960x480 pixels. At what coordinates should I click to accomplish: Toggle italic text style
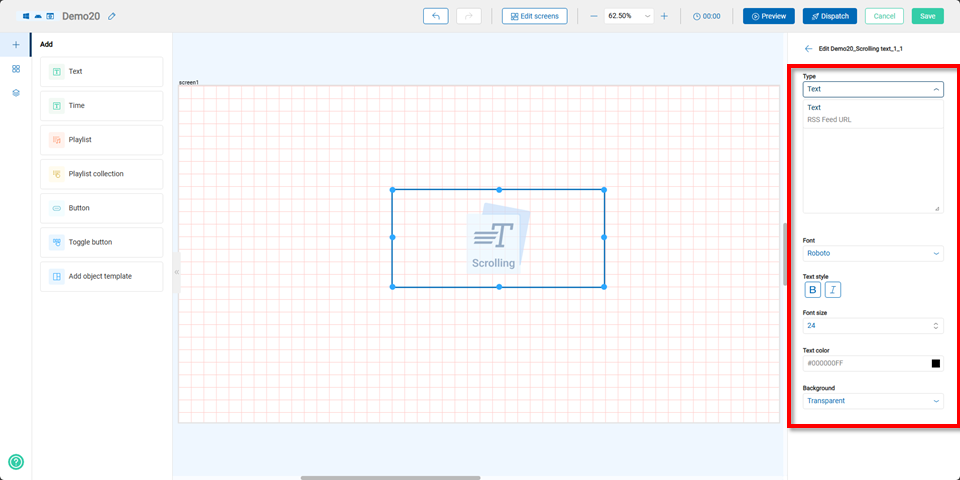click(833, 290)
